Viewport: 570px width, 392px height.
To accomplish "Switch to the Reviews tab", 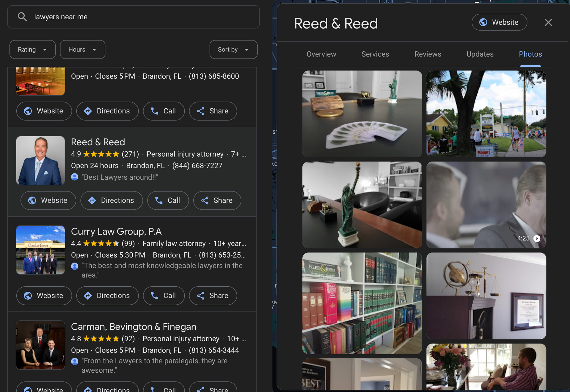I will (428, 54).
